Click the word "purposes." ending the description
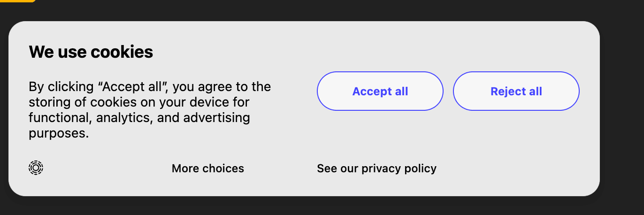644x215 pixels. click(x=59, y=133)
